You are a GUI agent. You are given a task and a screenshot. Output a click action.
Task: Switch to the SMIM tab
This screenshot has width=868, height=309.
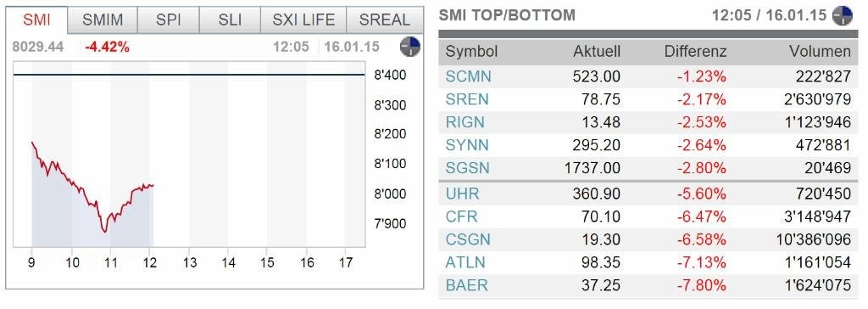click(103, 20)
